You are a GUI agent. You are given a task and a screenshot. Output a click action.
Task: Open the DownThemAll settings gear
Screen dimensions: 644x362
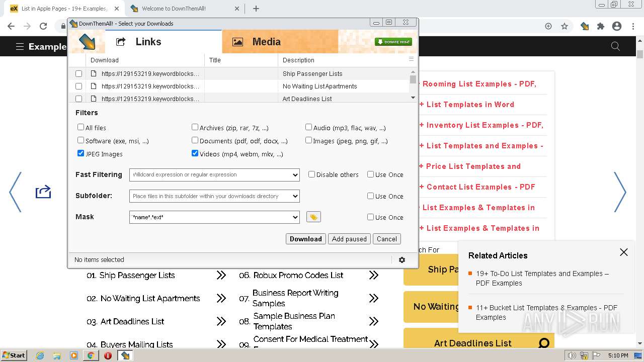point(402,260)
